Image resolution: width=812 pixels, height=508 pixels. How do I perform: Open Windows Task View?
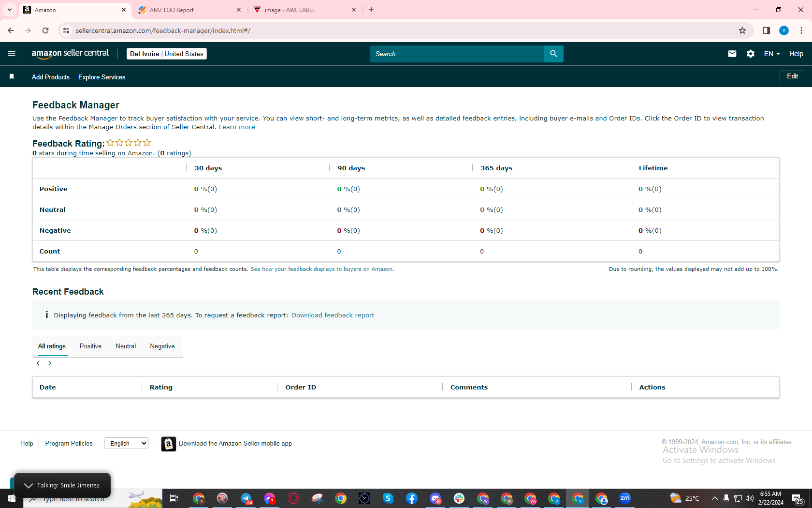pos(174,498)
